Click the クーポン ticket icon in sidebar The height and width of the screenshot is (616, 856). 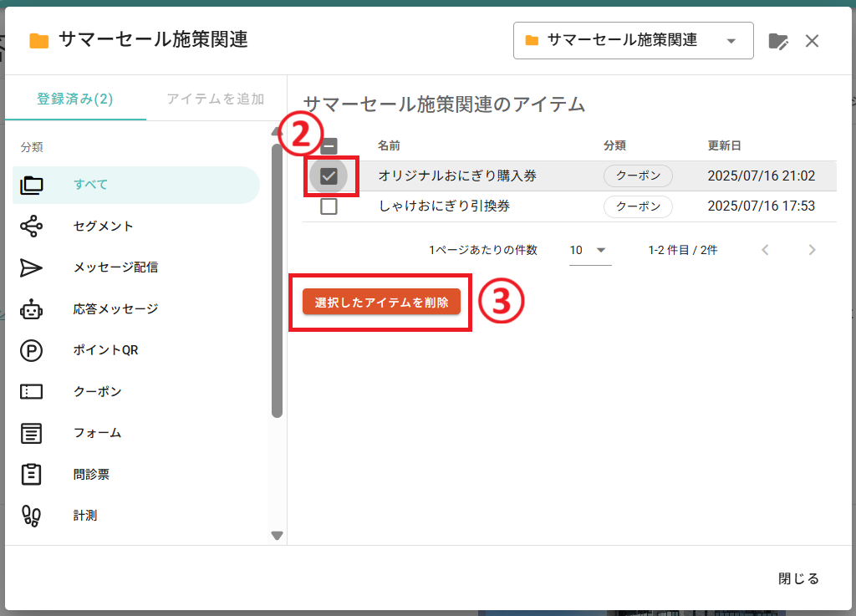31,391
